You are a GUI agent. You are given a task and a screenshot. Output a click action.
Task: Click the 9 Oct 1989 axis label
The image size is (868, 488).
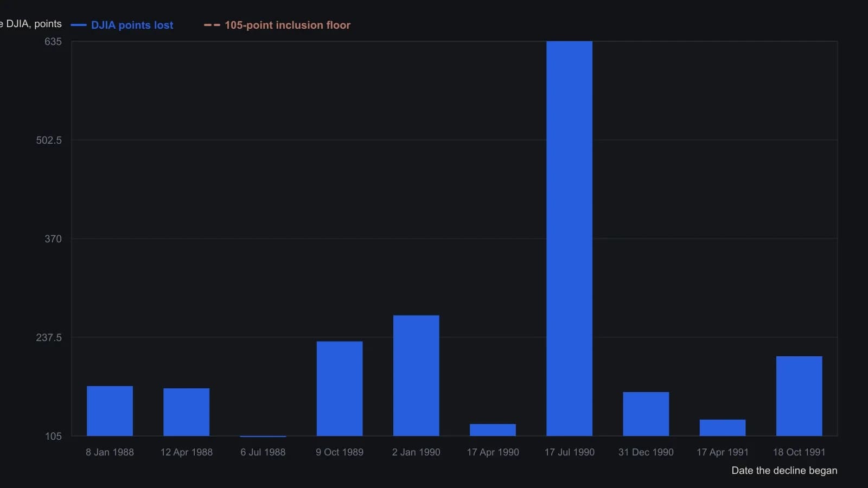click(340, 452)
